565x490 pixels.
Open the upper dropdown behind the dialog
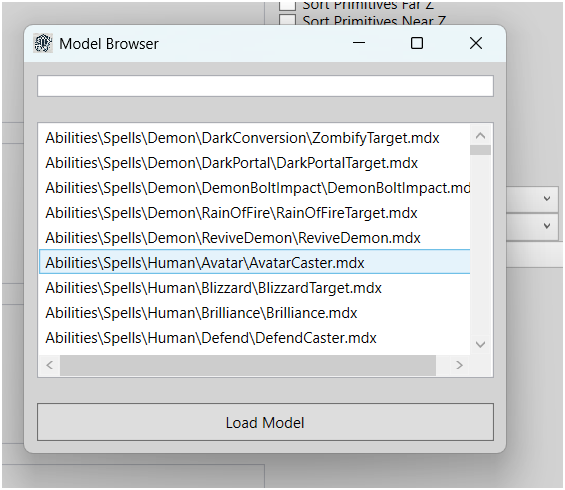click(534, 199)
